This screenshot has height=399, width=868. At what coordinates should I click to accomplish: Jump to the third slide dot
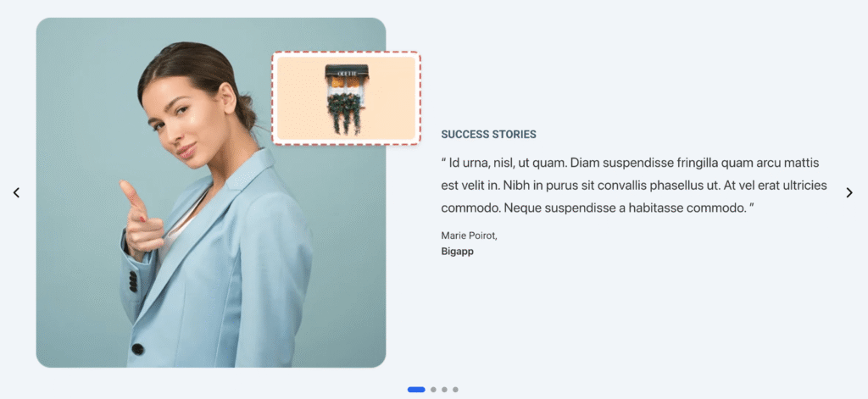click(x=444, y=390)
